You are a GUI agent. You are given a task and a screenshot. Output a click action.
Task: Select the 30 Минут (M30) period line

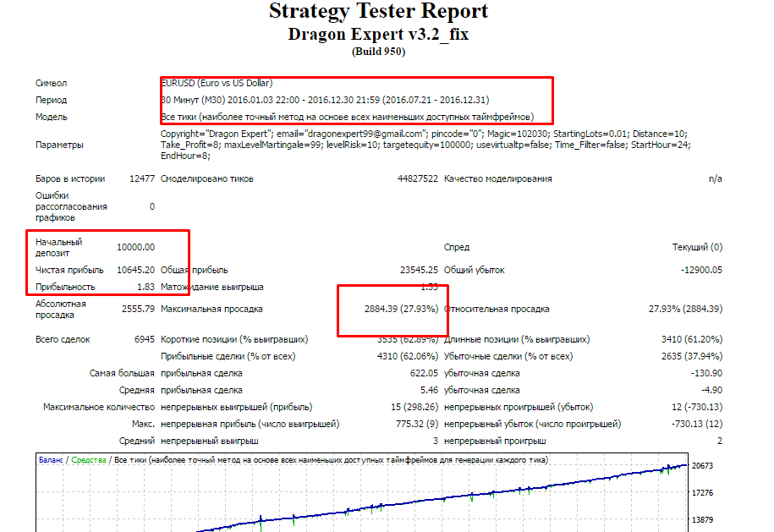pyautogui.click(x=325, y=100)
